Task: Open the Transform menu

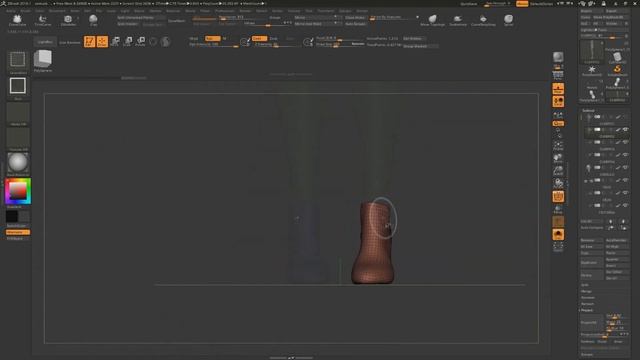Action: click(x=325, y=11)
